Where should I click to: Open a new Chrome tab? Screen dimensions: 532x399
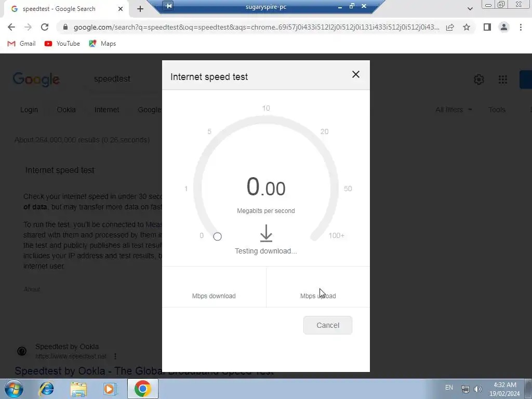(140, 9)
